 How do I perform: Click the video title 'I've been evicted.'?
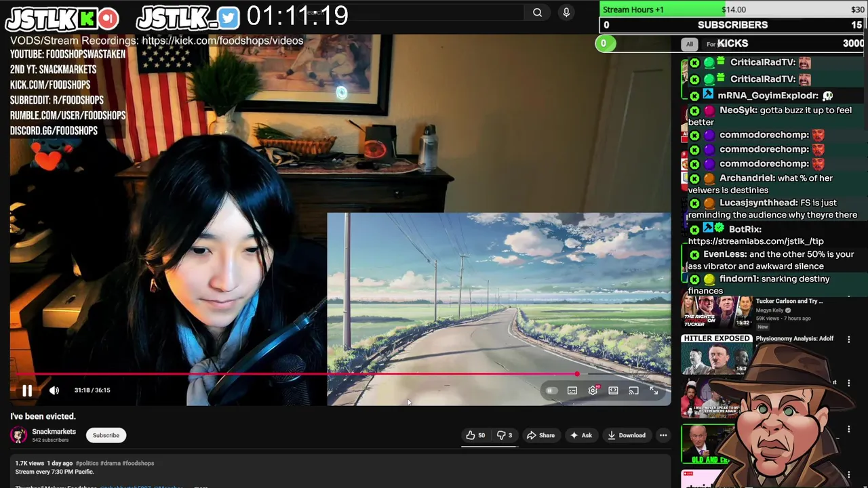(x=43, y=416)
